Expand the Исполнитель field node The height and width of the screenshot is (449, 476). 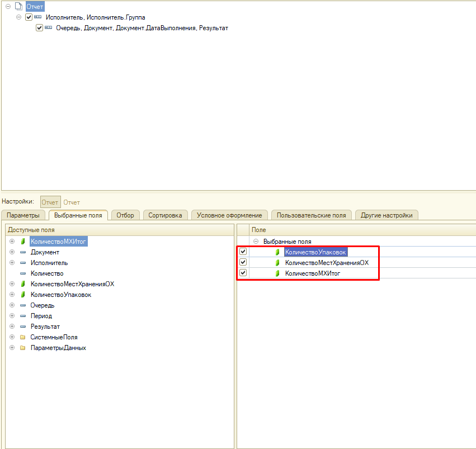(x=12, y=263)
